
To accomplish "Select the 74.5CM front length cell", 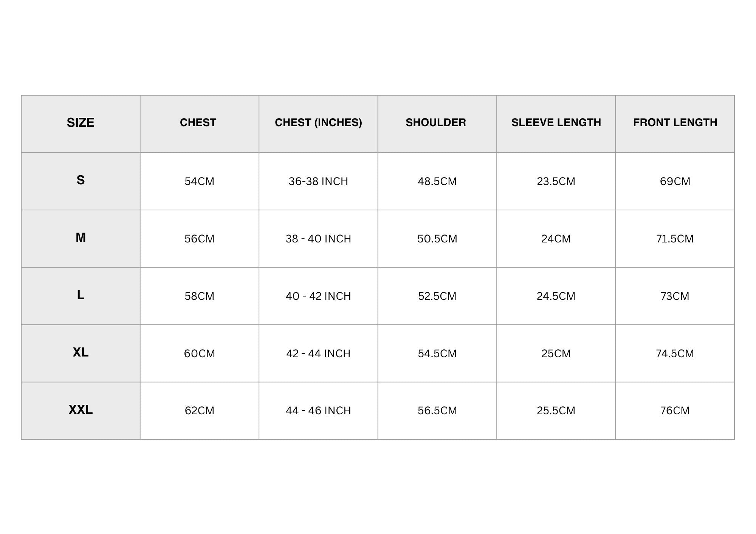I will [x=675, y=354].
